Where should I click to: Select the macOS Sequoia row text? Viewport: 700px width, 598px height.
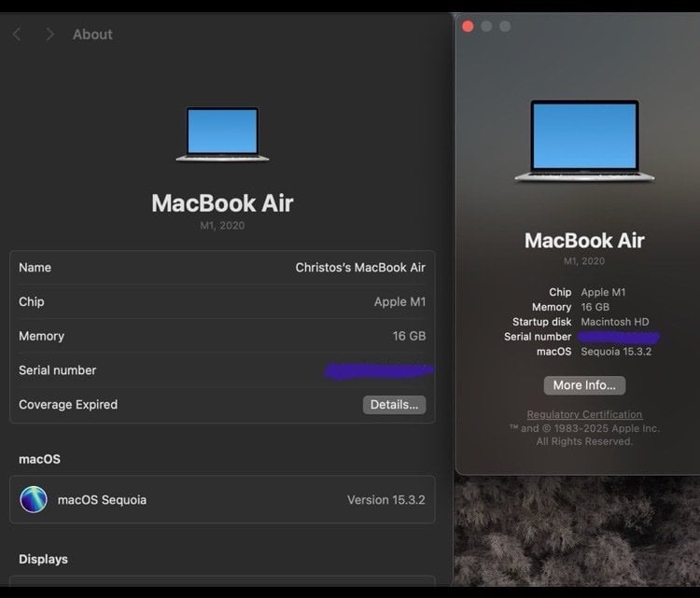(x=102, y=500)
